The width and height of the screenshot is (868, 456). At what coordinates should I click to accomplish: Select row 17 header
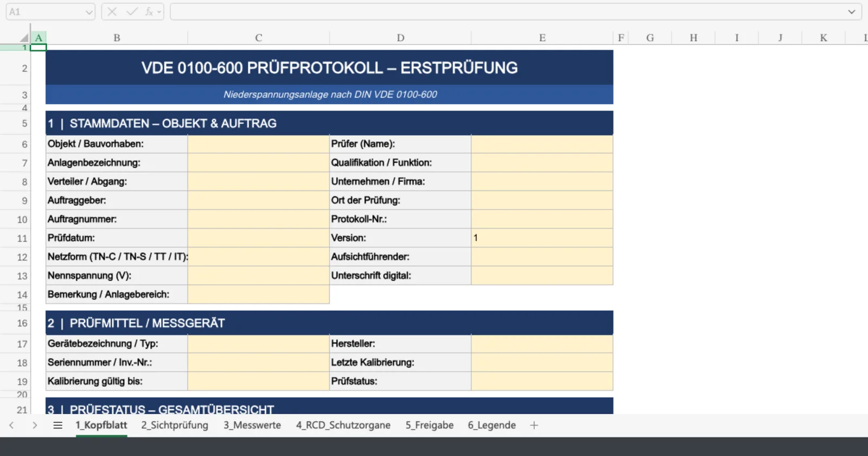coord(15,344)
